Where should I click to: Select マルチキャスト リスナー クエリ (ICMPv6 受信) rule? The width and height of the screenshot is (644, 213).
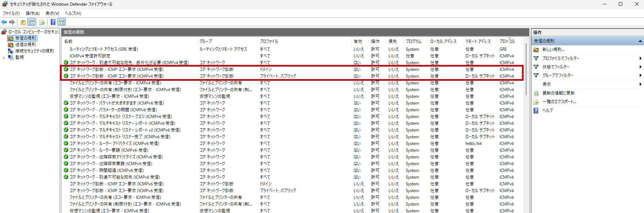pyautogui.click(x=121, y=117)
